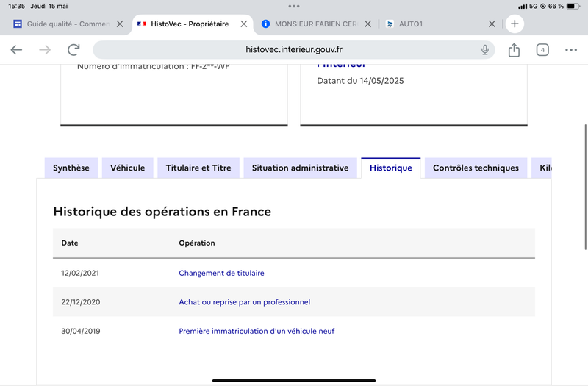Close the HistoVec tab
This screenshot has height=386, width=588.
coord(244,24)
